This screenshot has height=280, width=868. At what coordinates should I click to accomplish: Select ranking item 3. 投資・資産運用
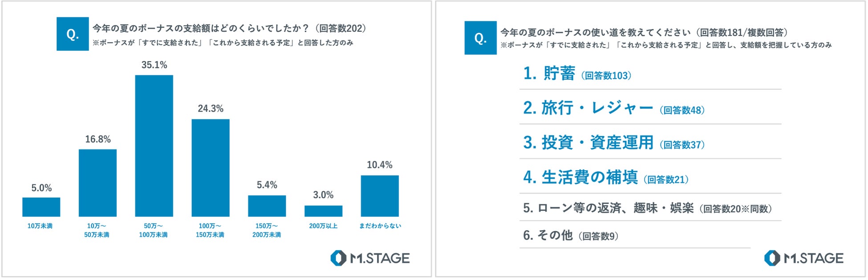point(614,143)
